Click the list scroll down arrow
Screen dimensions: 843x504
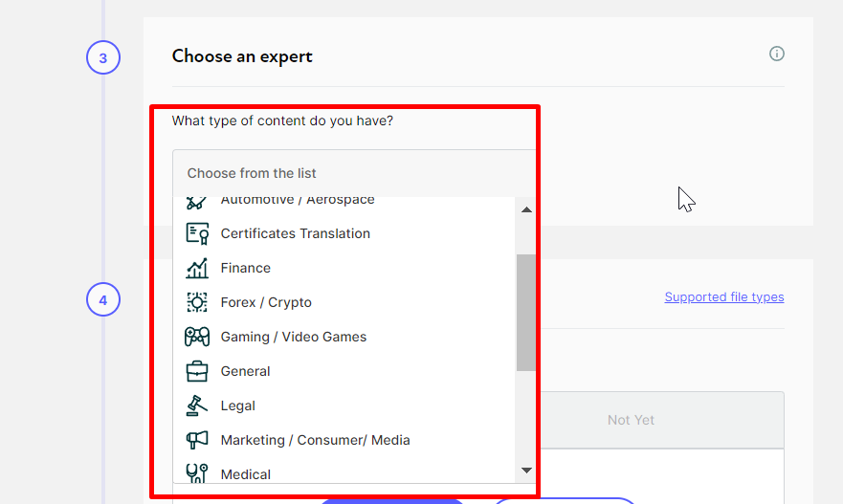[x=526, y=471]
